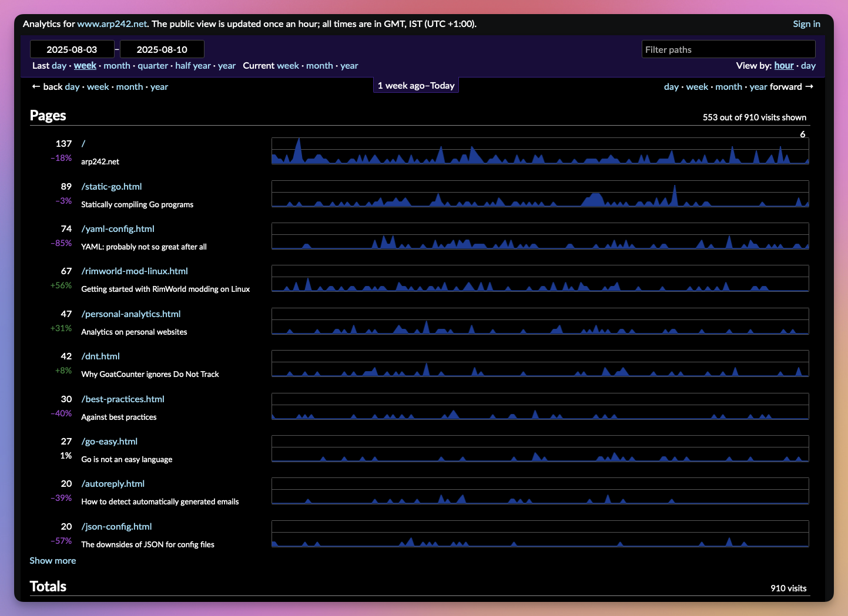Viewport: 848px width, 616px height.
Task: Click the start date field 2025-08-03
Action: 72,49
